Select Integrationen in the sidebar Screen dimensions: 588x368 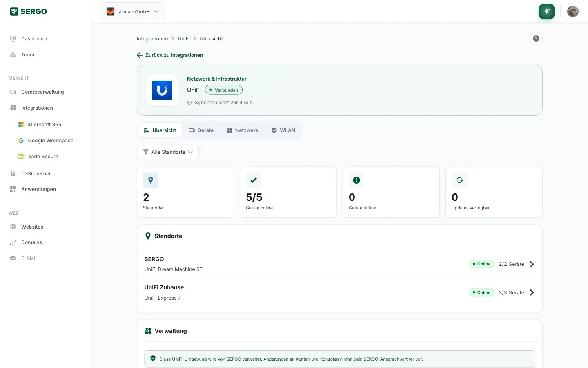pyautogui.click(x=37, y=108)
